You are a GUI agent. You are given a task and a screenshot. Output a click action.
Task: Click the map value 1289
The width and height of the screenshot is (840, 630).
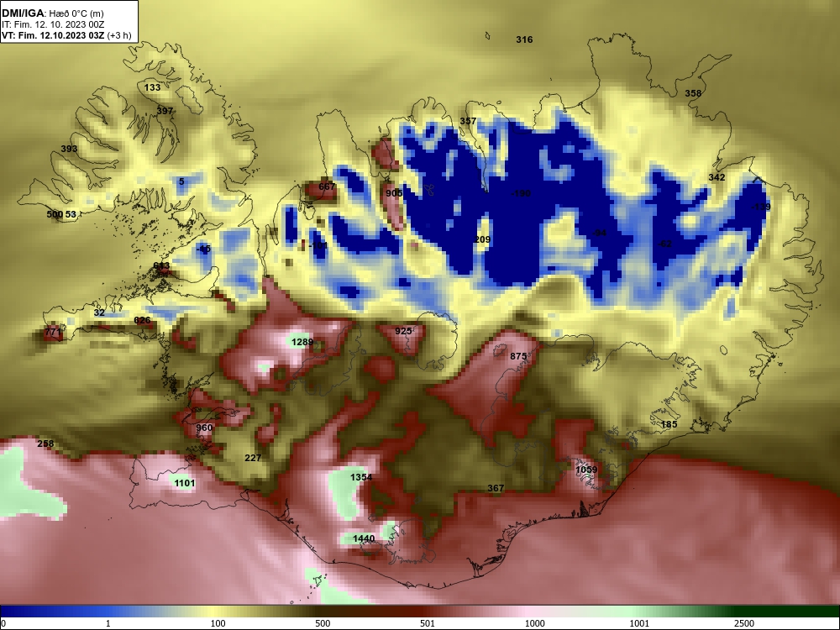point(302,342)
